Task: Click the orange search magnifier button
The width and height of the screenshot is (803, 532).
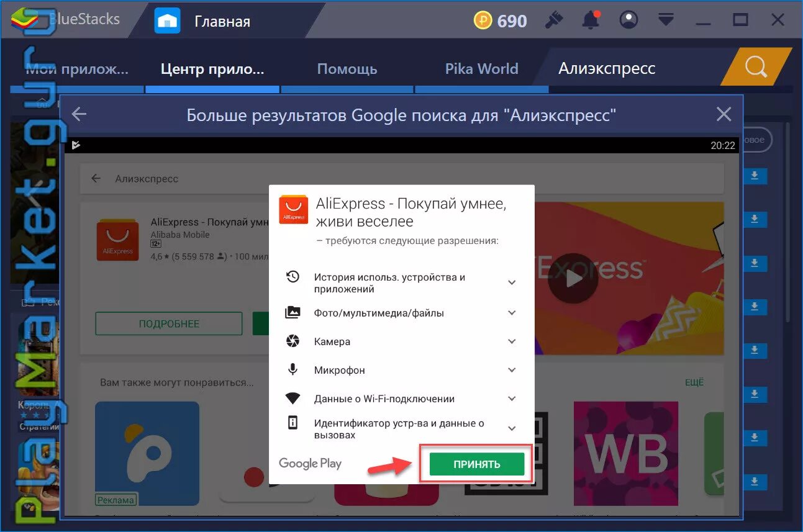Action: [756, 67]
